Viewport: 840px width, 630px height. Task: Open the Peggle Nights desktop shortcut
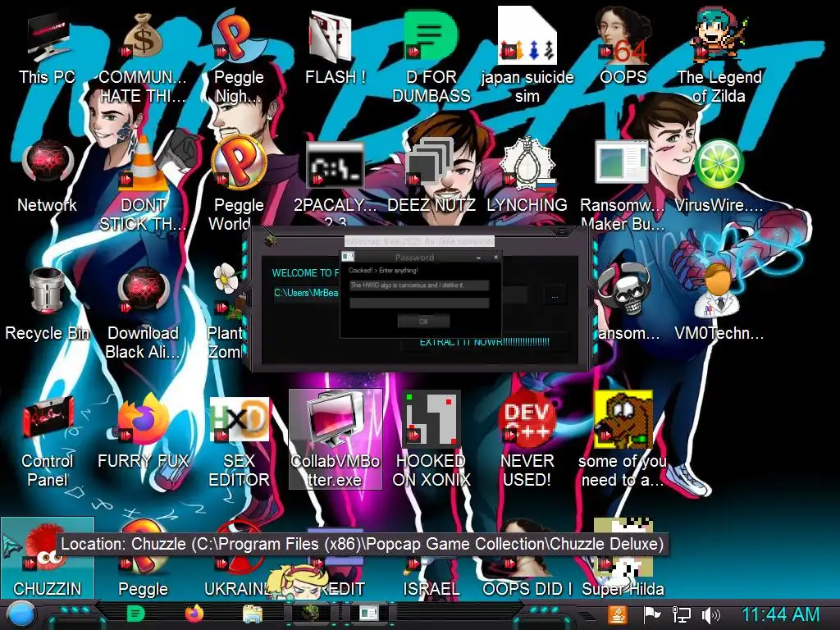pos(239,57)
